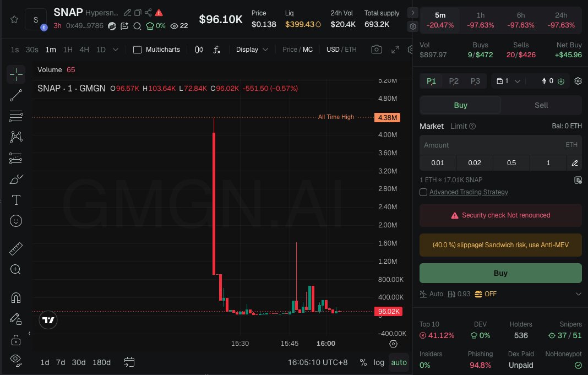588x375 pixels.
Task: Add SNAP to favorites with star icon
Action: (14, 19)
